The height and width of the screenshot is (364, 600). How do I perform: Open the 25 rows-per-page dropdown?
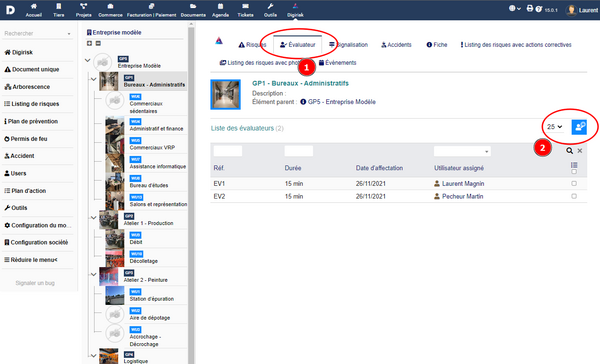[554, 127]
